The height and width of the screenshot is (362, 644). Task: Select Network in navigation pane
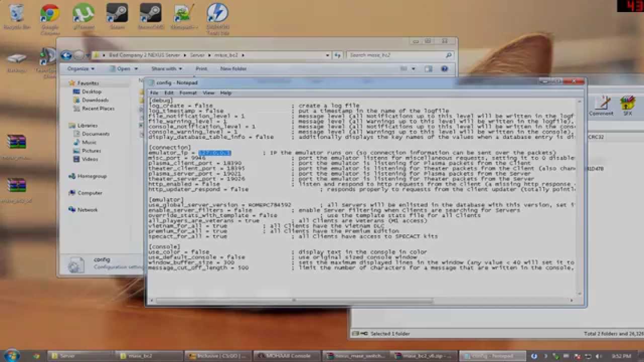[x=88, y=210]
